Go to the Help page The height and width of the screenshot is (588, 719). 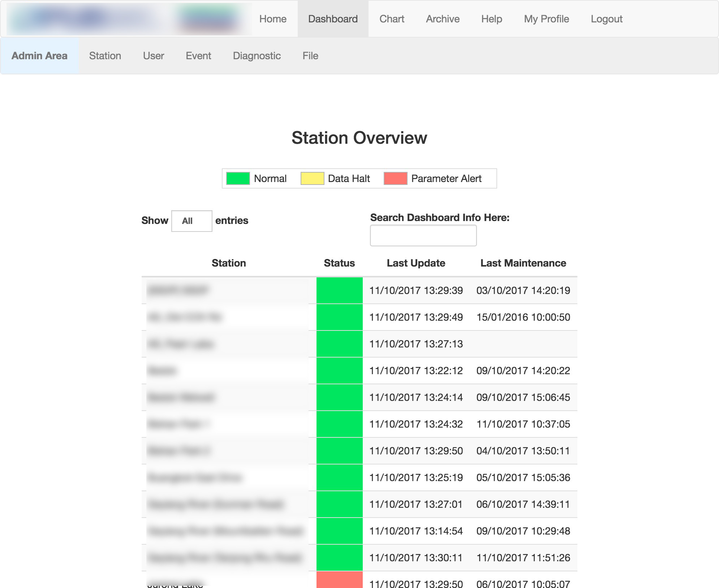[491, 19]
